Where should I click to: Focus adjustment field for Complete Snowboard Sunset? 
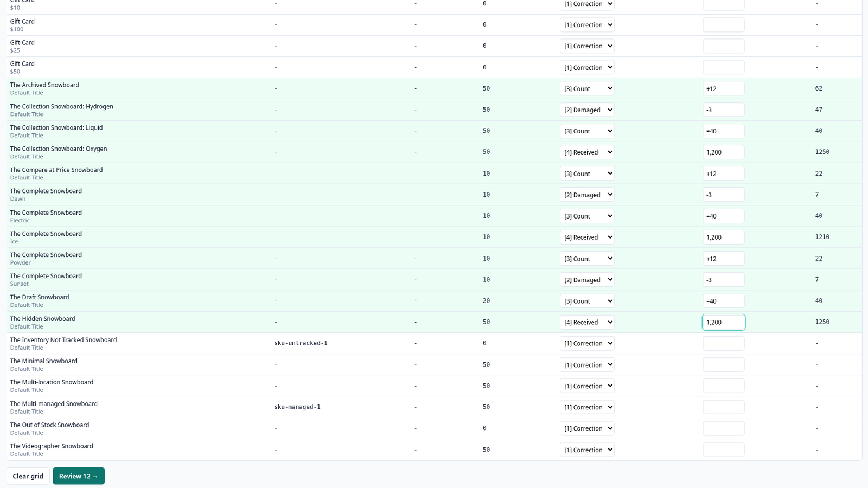click(x=724, y=280)
